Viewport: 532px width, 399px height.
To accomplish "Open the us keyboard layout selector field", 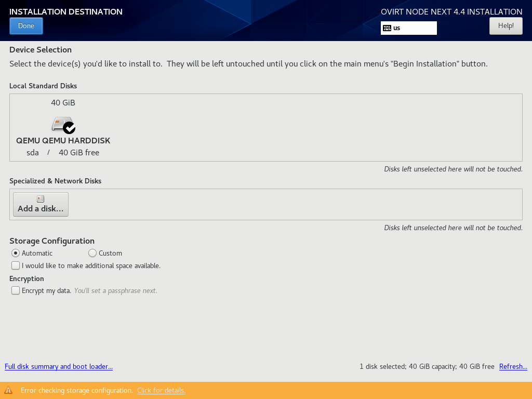I will click(408, 28).
